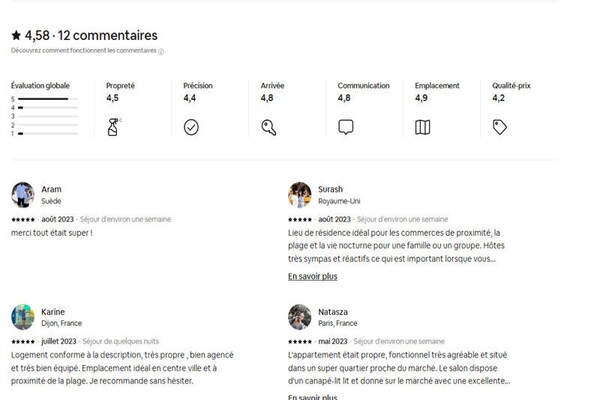Screen dimensions: 600x400
Task: Open Karine's profile picture
Action: [23, 317]
